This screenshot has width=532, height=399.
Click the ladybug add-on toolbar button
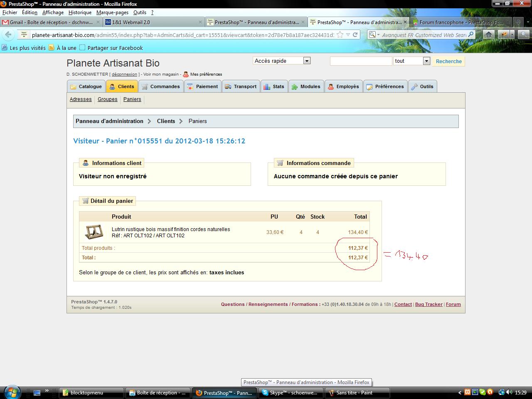[504, 35]
